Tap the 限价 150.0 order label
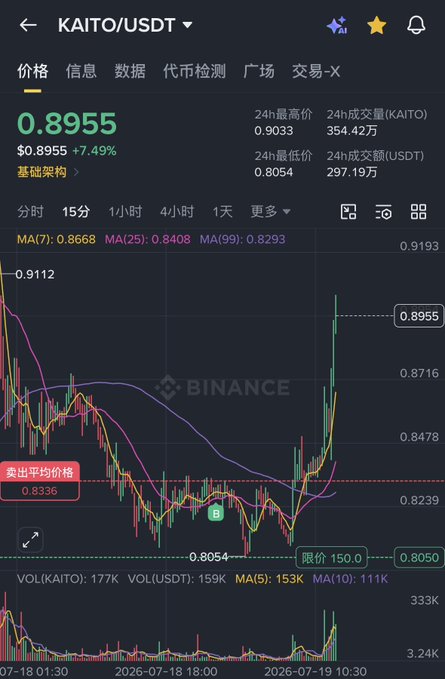 tap(331, 558)
